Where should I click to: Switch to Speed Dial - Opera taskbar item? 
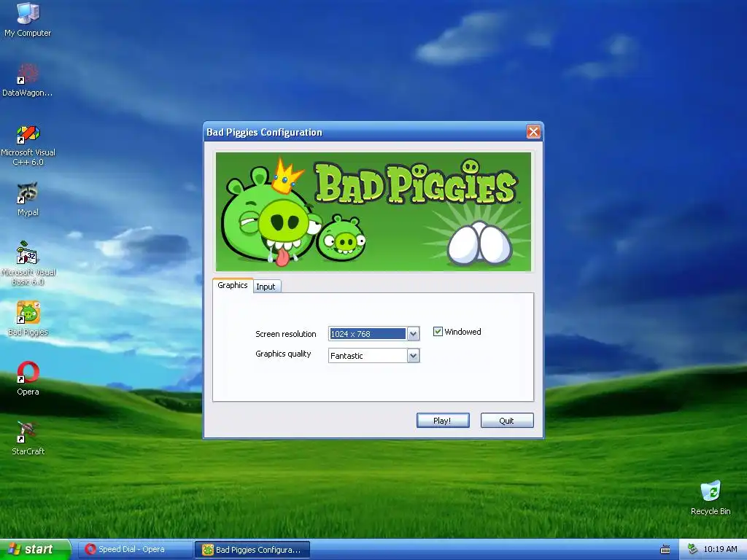click(135, 550)
